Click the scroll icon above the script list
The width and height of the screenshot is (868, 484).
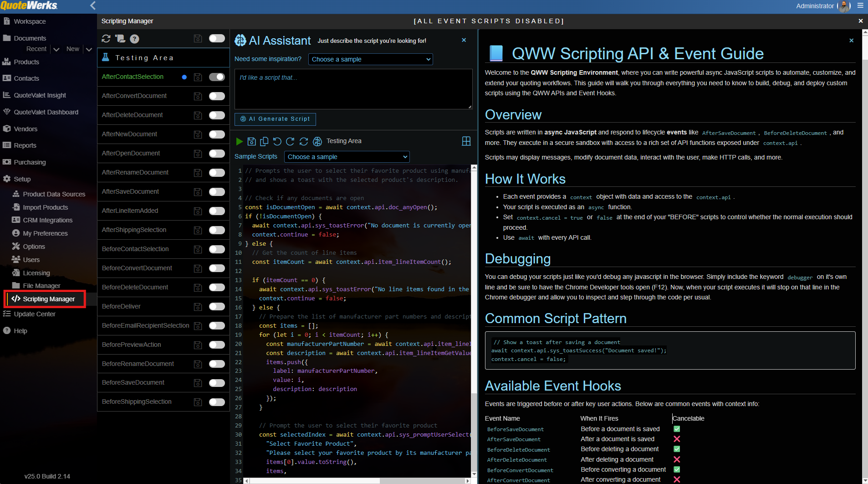coord(120,39)
